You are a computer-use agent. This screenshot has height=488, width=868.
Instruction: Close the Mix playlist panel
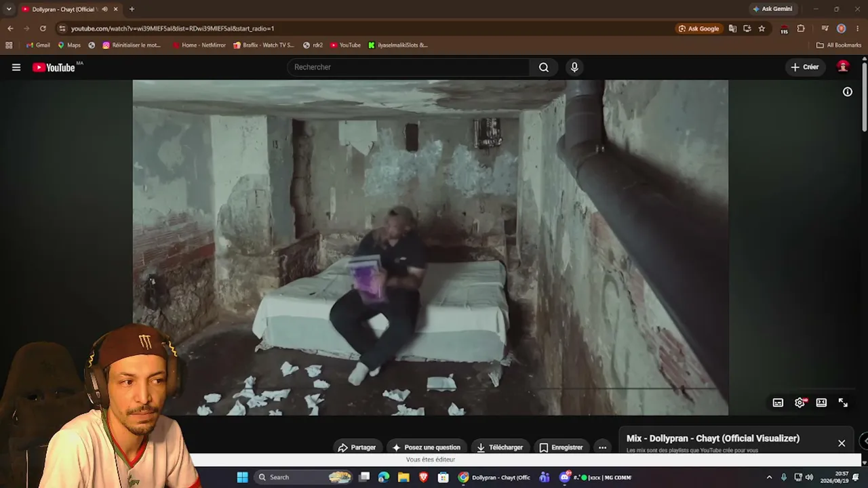click(x=842, y=443)
